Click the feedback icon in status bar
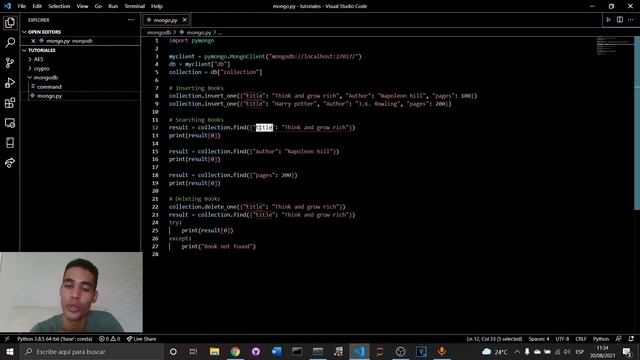The image size is (640, 360). point(618,339)
